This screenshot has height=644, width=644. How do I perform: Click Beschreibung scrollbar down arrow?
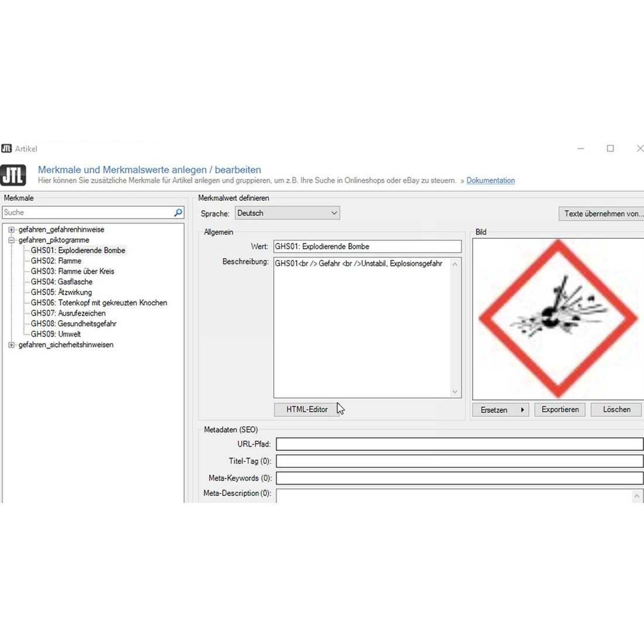pos(455,392)
